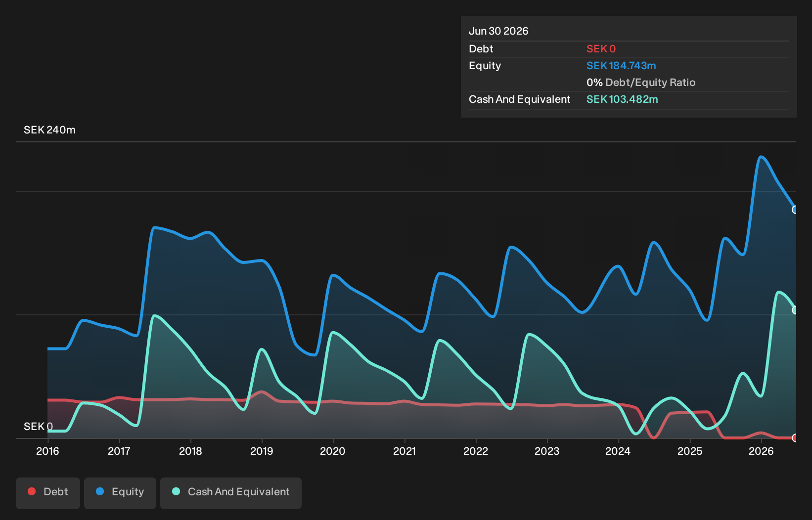
Task: Toggle the Debt series legend button
Action: 48,493
